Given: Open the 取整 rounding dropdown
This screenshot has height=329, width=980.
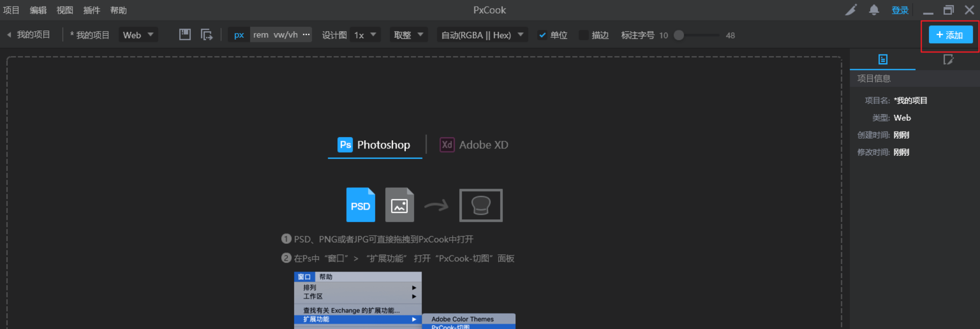Looking at the screenshot, I should click(x=408, y=35).
